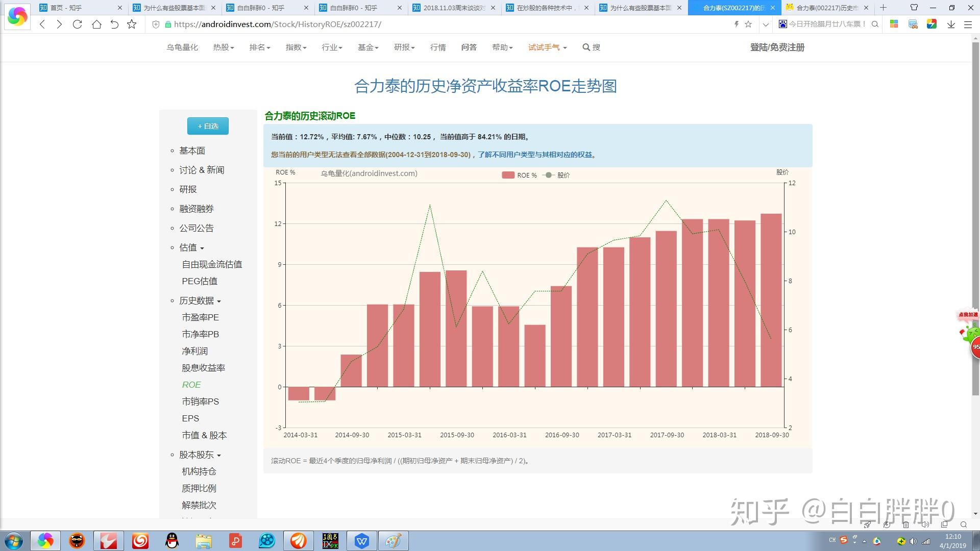Open the address bar dropdown arrow
Image resolution: width=980 pixels, height=551 pixels.
pos(765,24)
